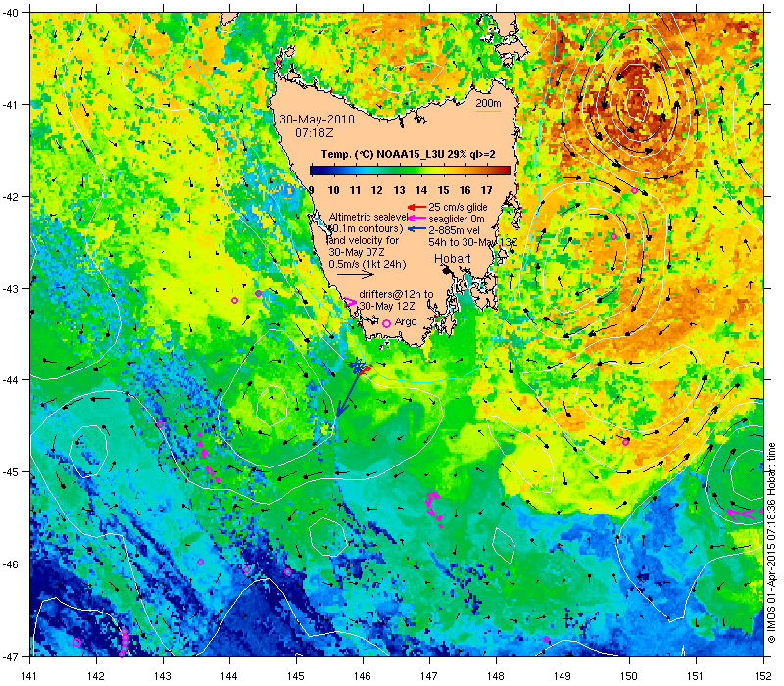Click the '54h to 30-May 13Z' text
The width and height of the screenshot is (784, 686).
point(473,242)
